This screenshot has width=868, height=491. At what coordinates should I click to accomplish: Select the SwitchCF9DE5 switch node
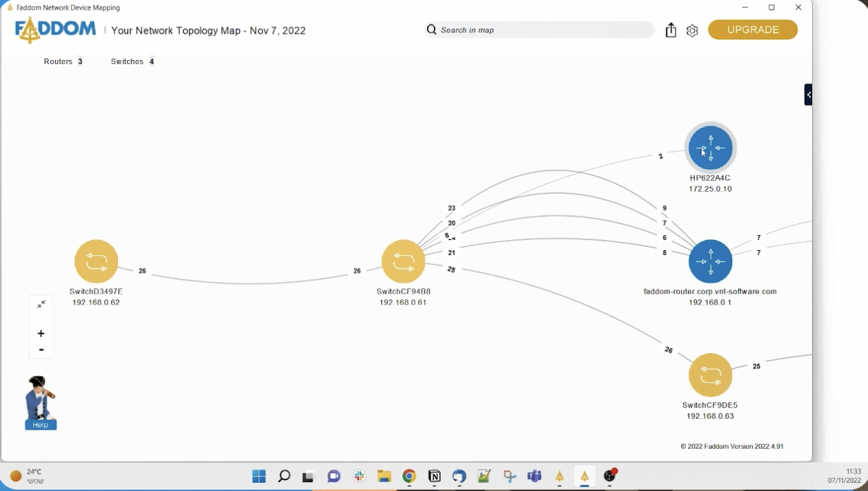pyautogui.click(x=711, y=375)
